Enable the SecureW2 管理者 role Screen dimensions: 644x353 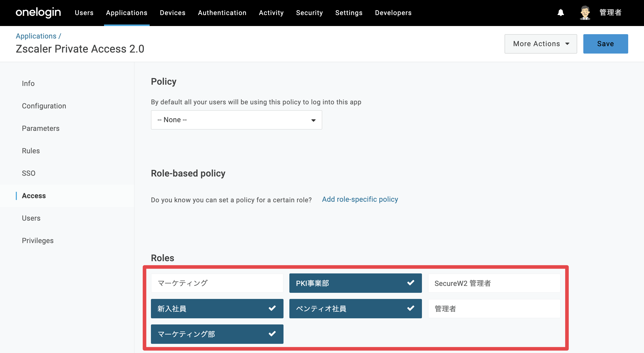coord(494,283)
